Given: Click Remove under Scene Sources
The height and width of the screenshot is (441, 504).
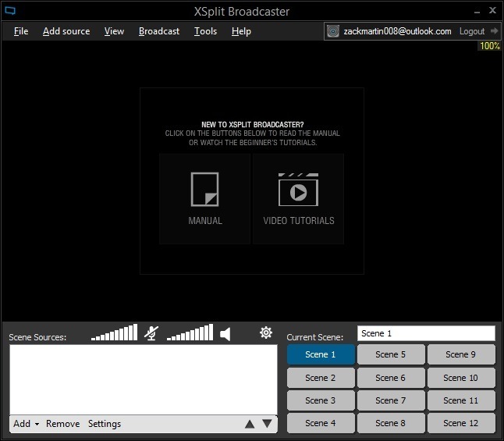Looking at the screenshot, I should click(x=62, y=424).
